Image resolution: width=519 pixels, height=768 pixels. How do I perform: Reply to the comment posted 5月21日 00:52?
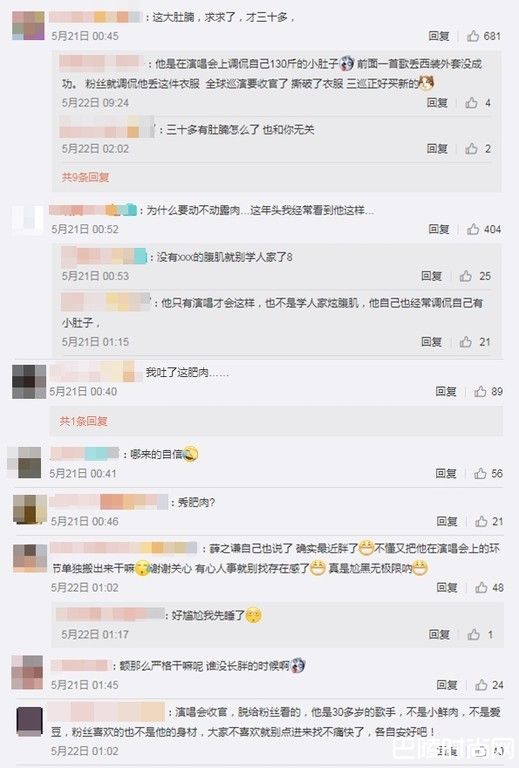(x=439, y=229)
